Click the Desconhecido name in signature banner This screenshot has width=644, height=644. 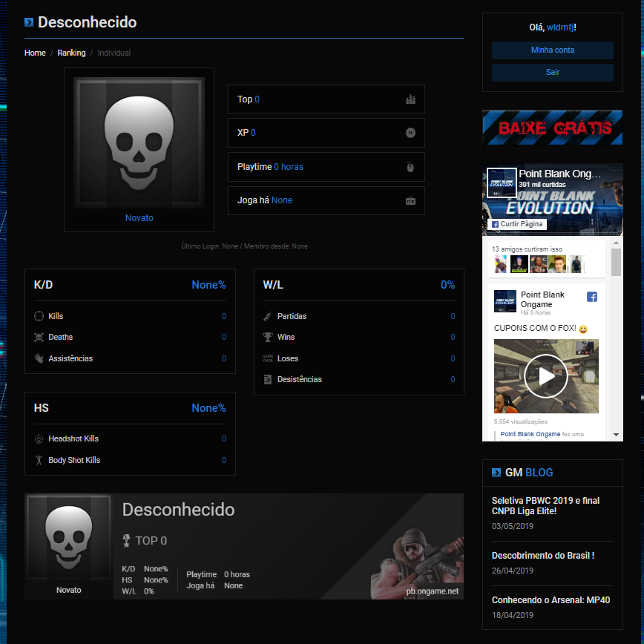coord(178,510)
